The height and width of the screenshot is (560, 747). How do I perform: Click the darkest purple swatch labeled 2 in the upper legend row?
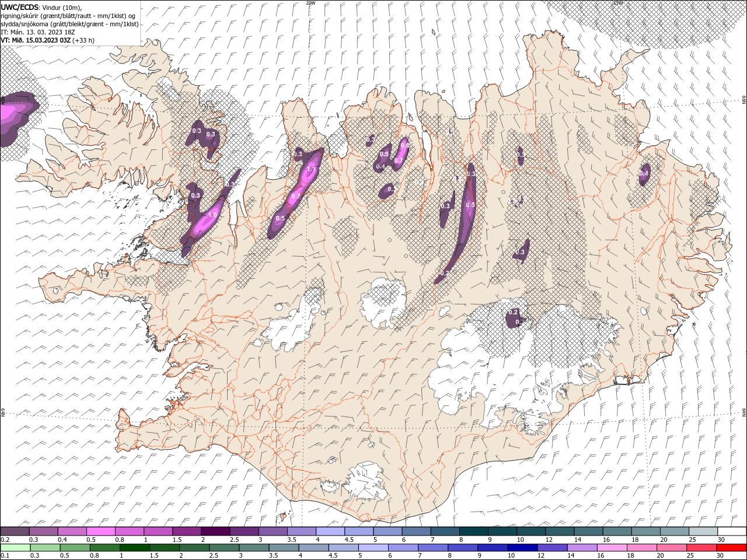[215, 531]
